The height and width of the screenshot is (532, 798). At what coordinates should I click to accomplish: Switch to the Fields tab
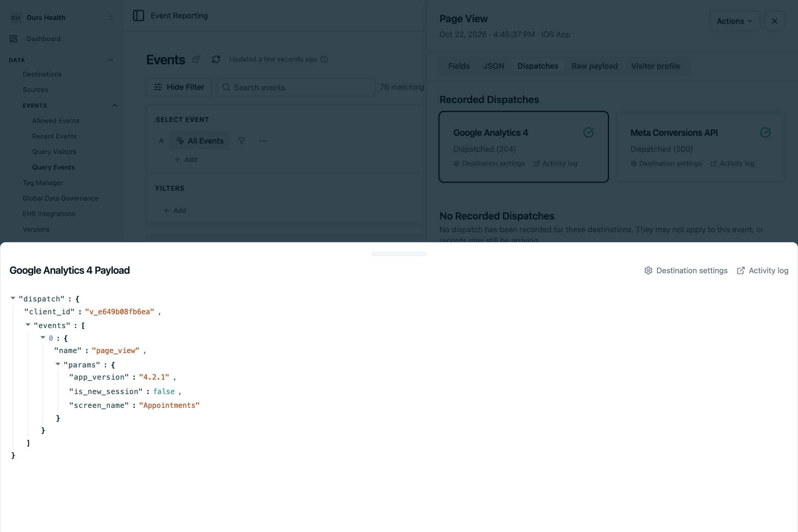(x=459, y=66)
